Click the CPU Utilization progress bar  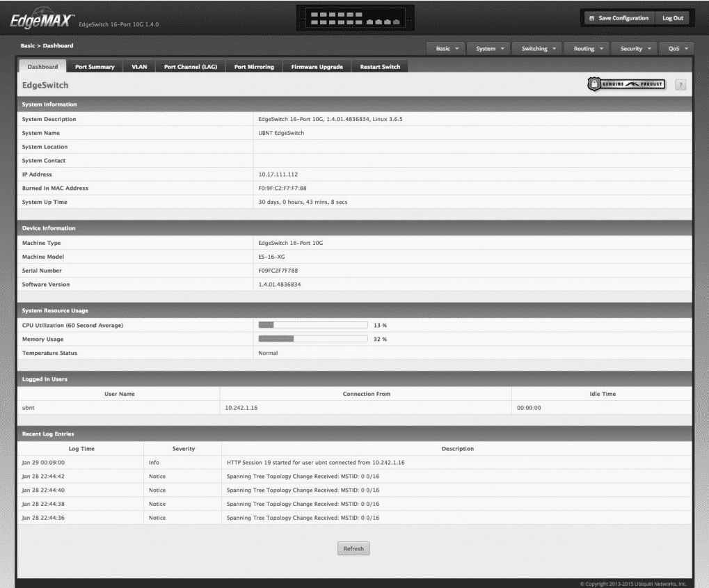click(313, 325)
